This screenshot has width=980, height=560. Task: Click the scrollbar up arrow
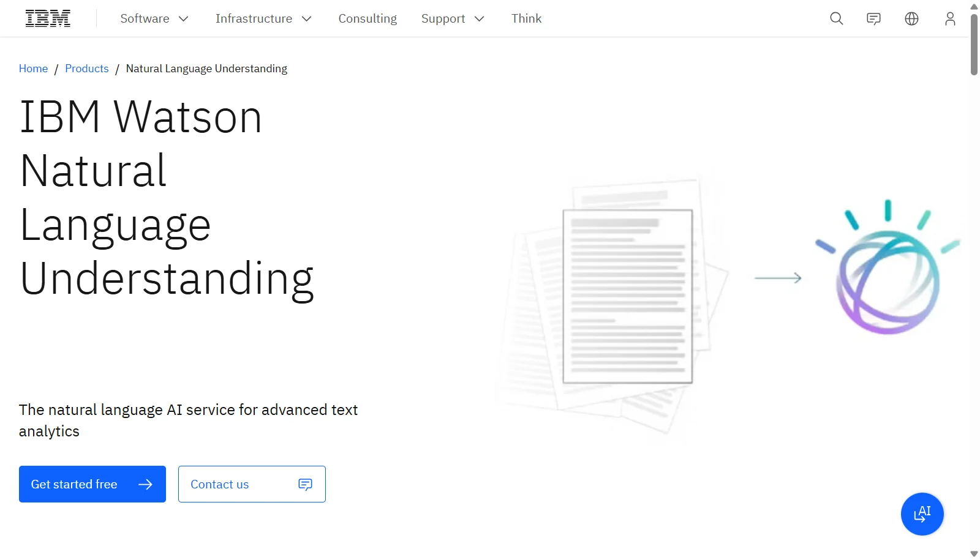(x=974, y=6)
